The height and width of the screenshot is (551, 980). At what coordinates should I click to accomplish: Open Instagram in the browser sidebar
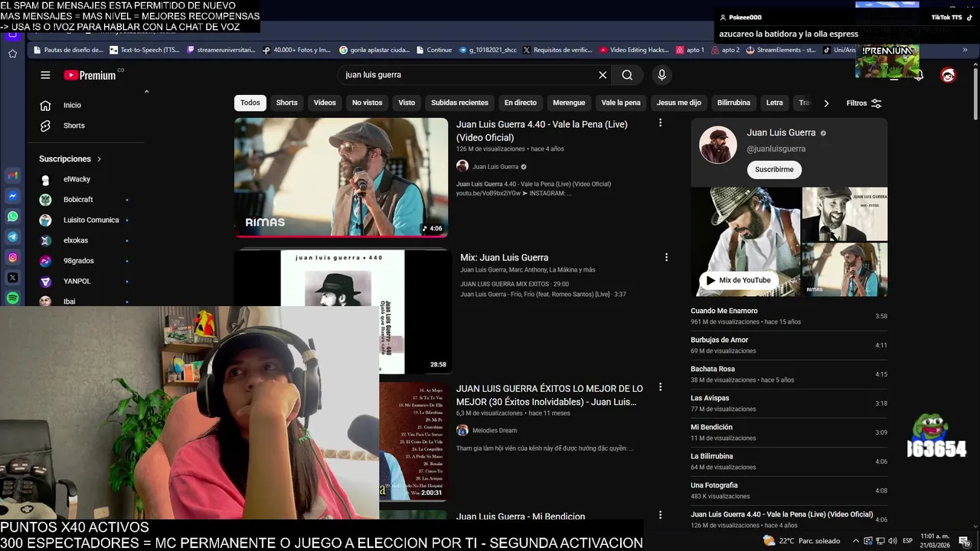pyautogui.click(x=13, y=258)
